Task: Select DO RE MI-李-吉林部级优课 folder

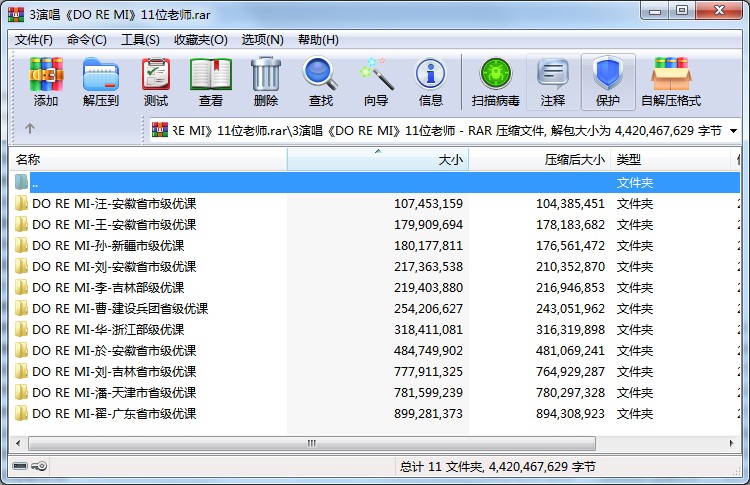Action: (x=108, y=287)
